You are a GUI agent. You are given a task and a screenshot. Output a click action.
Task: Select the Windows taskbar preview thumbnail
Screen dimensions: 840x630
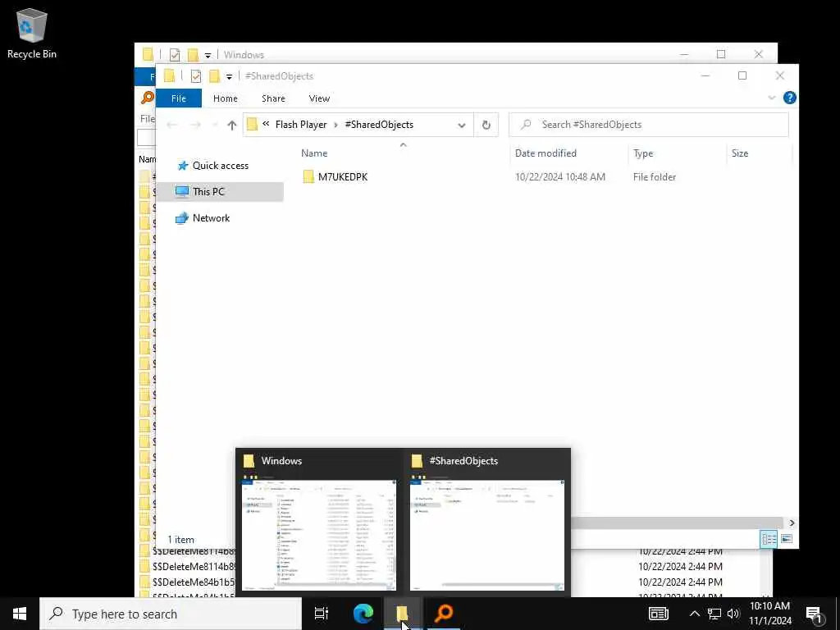[319, 523]
